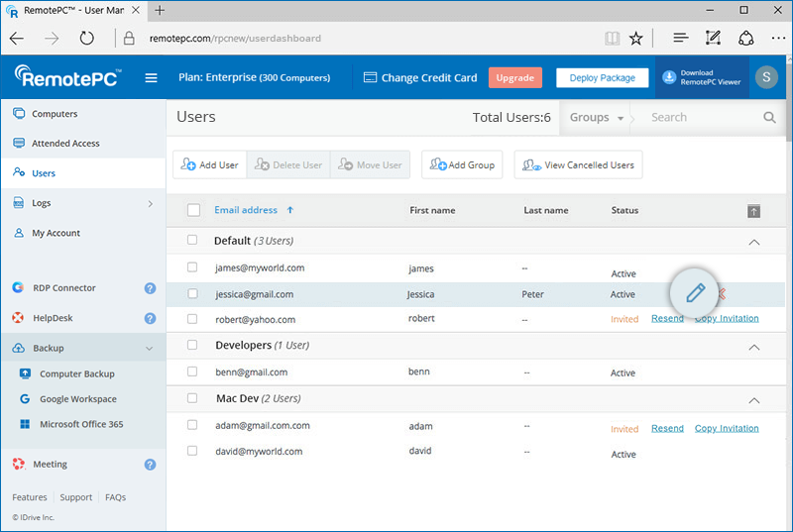Collapse the Default users group

753,242
